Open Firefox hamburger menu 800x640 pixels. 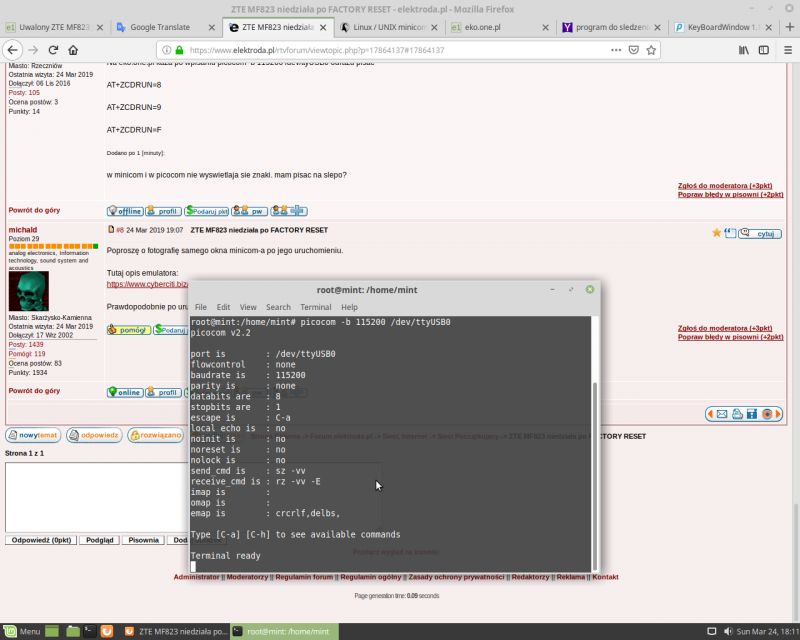coord(788,50)
